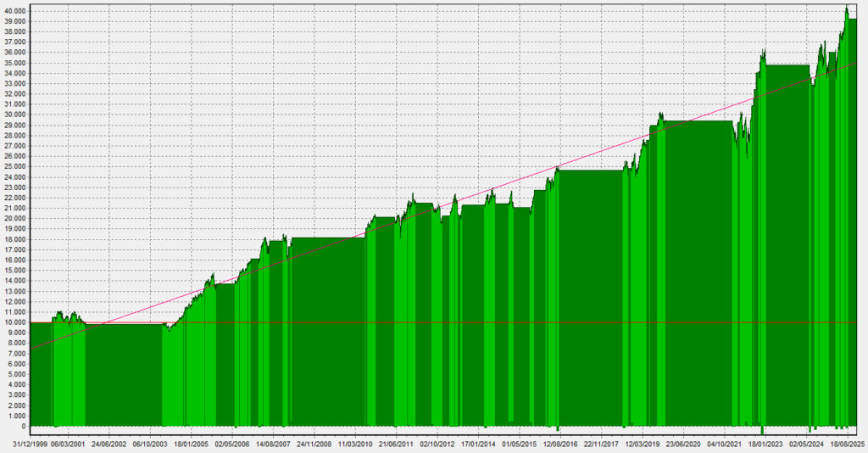The height and width of the screenshot is (453, 868).
Task: Select the 10.000 y-axis value label
Action: [x=14, y=322]
